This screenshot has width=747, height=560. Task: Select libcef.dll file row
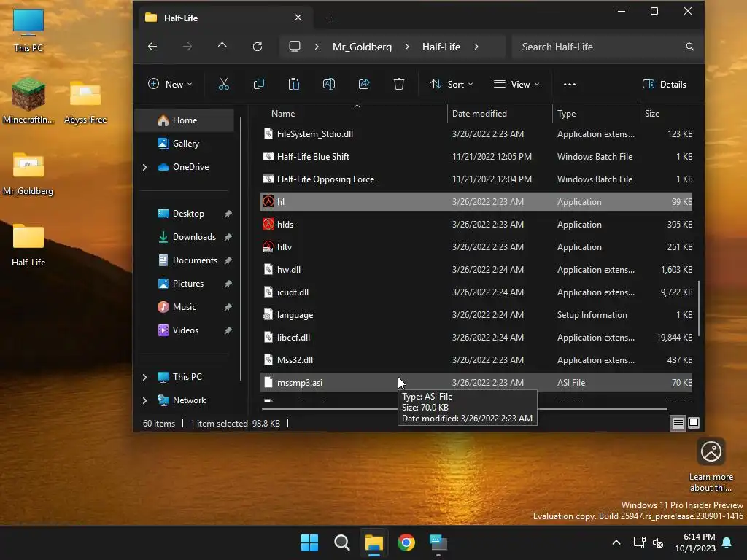(x=476, y=337)
